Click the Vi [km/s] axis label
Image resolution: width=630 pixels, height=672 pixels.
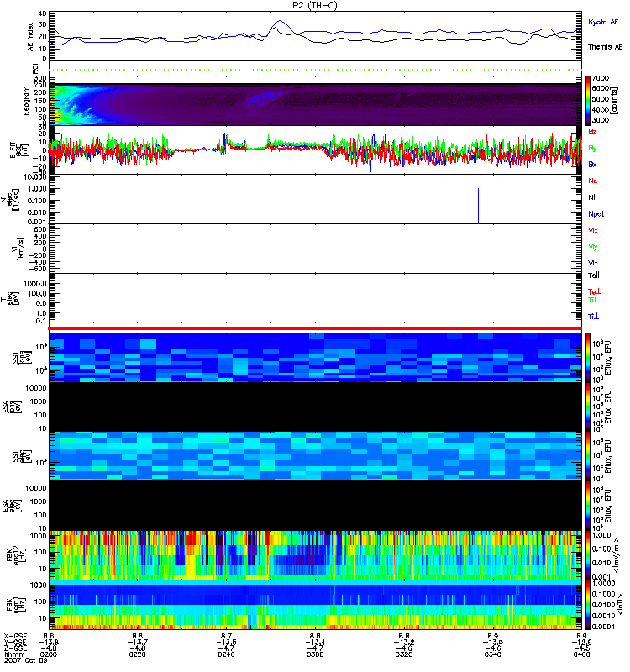coord(18,249)
